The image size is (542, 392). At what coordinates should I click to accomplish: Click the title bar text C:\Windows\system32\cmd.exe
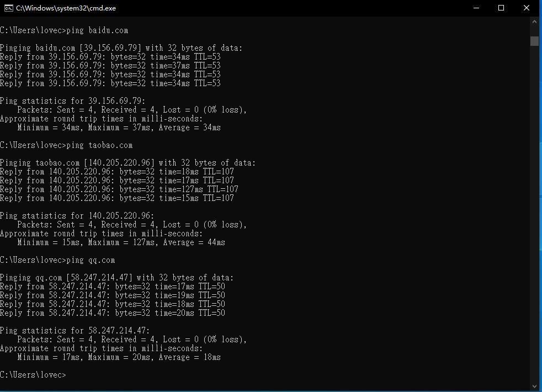click(x=66, y=8)
